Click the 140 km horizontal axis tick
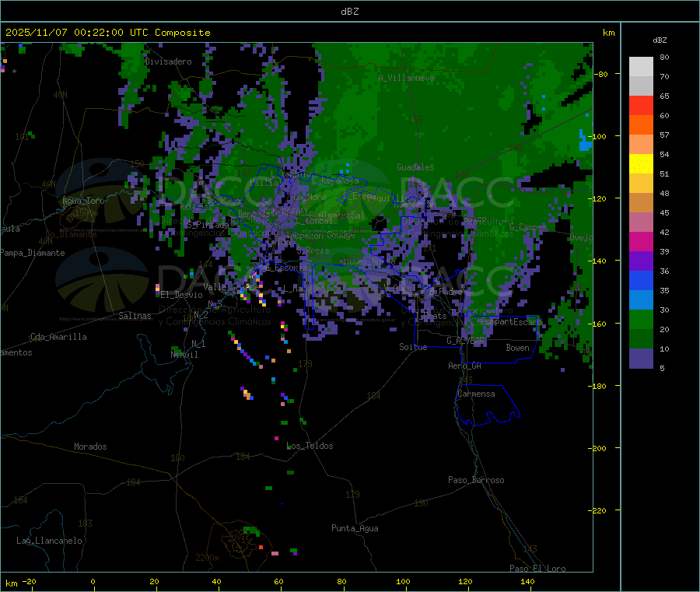The height and width of the screenshot is (592, 700). pos(527,581)
